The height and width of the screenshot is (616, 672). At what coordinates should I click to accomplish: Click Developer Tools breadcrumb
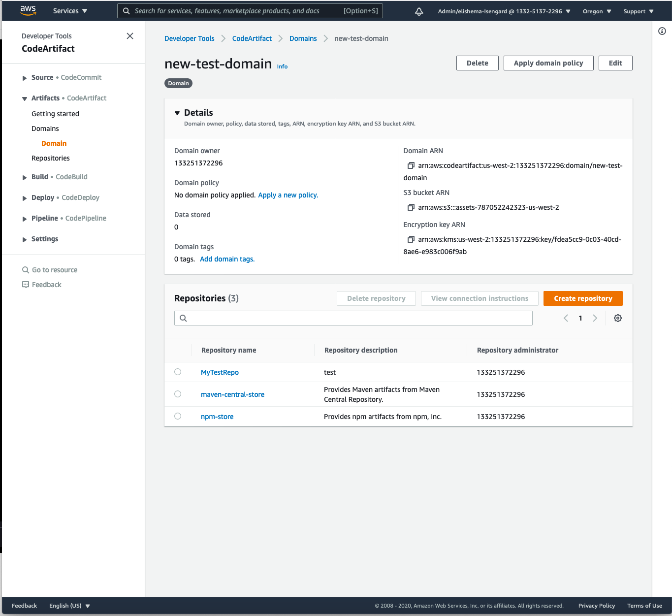[190, 38]
